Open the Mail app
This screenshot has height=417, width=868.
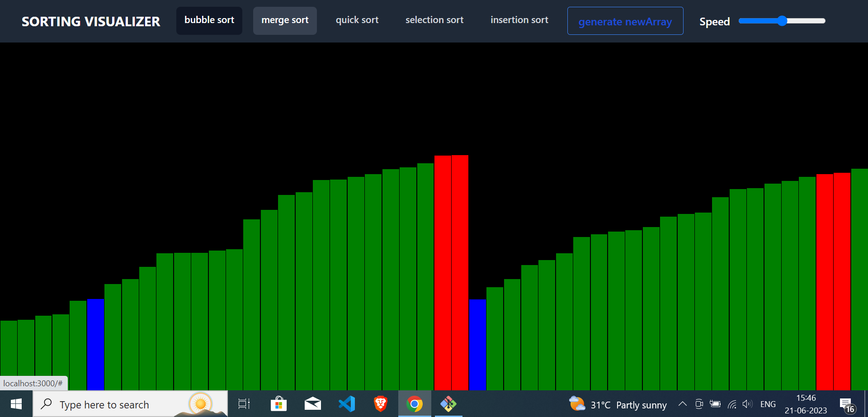click(x=312, y=404)
